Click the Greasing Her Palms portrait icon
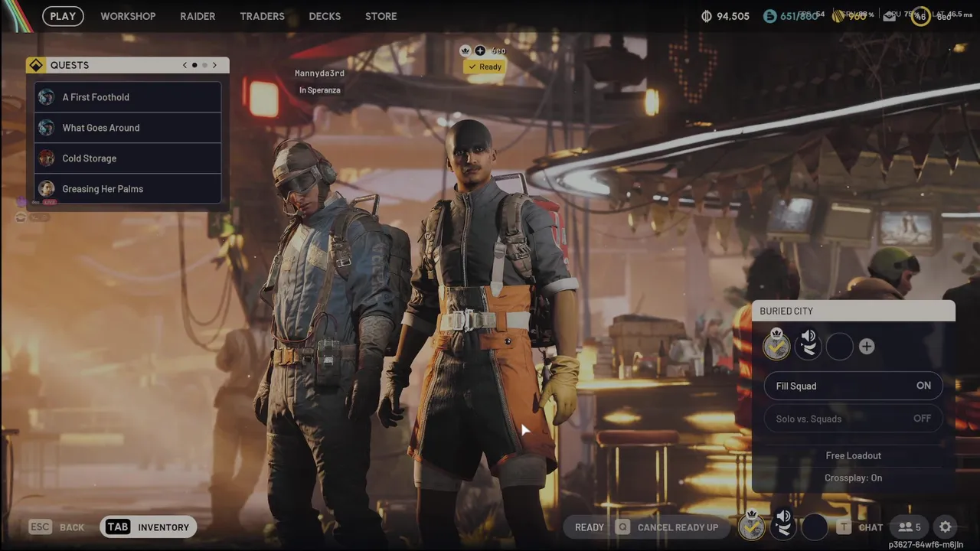 (x=47, y=189)
